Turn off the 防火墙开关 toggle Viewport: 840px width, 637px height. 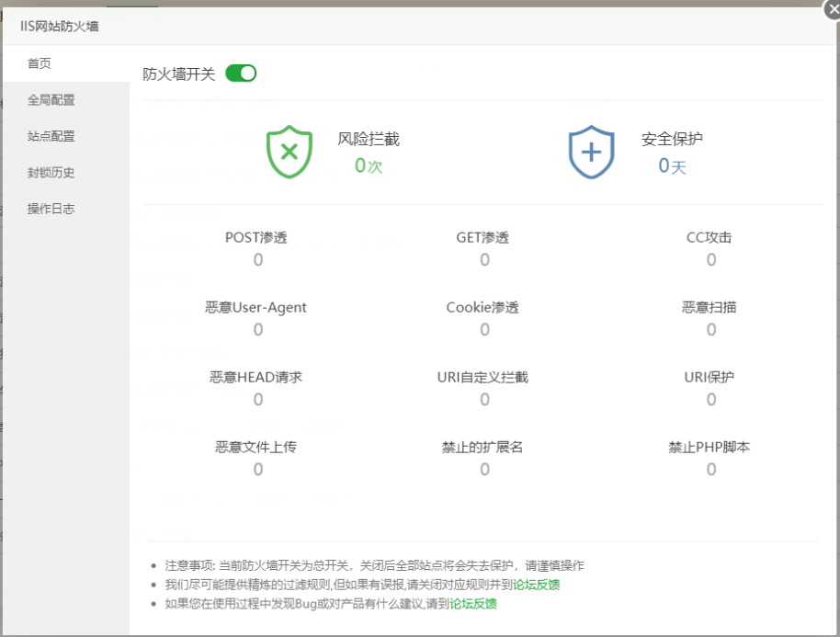coord(241,74)
